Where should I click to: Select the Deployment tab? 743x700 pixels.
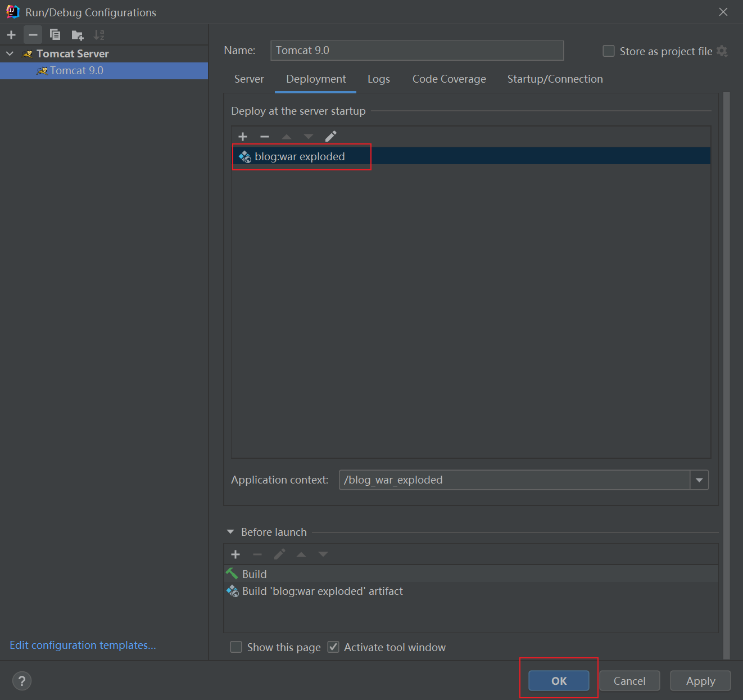pos(316,79)
